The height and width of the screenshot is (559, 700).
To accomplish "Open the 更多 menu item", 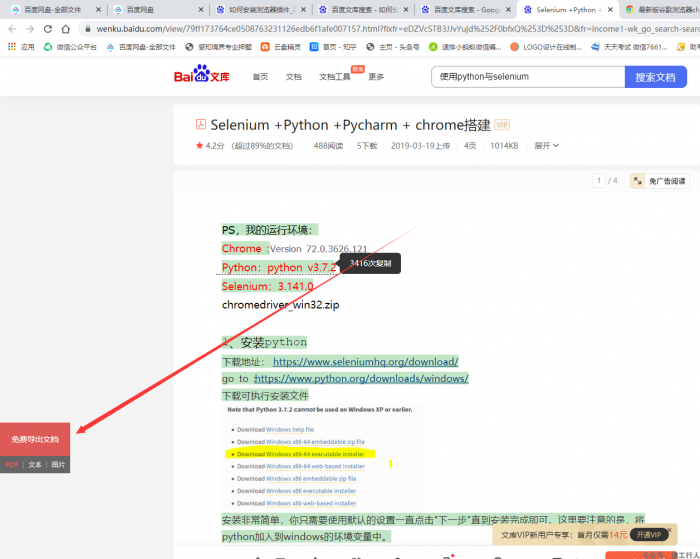I will tap(376, 77).
